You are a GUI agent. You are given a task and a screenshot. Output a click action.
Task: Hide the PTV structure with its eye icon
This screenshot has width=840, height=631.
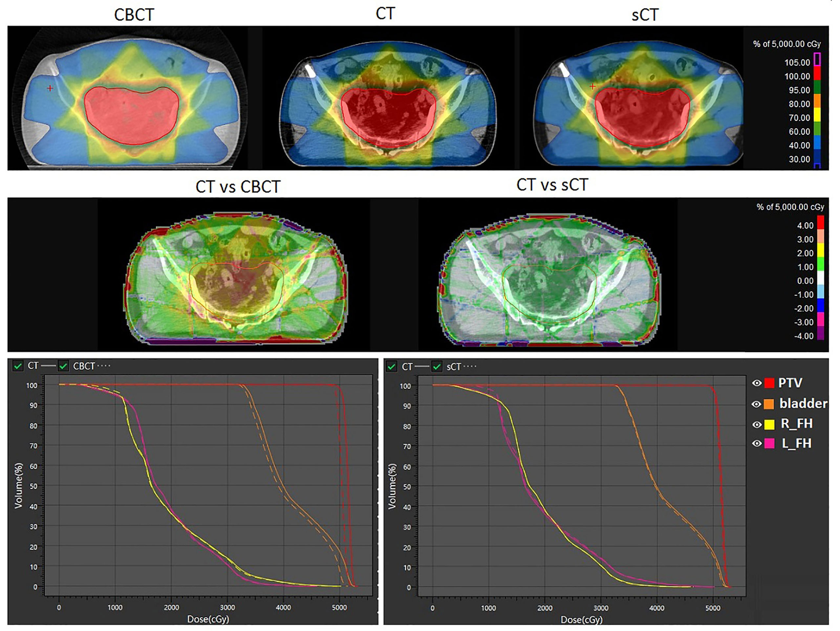click(x=756, y=383)
